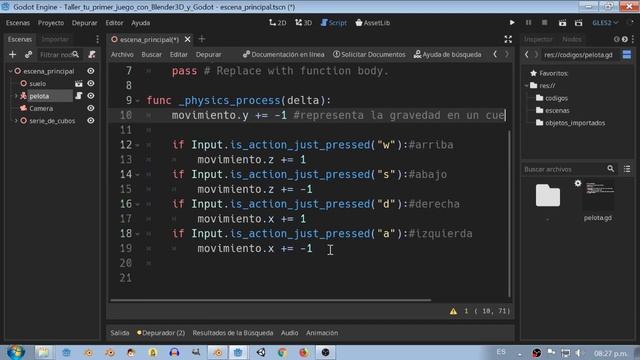Expand the pelota node
Viewport: 640px width, 360px height.
point(16,96)
